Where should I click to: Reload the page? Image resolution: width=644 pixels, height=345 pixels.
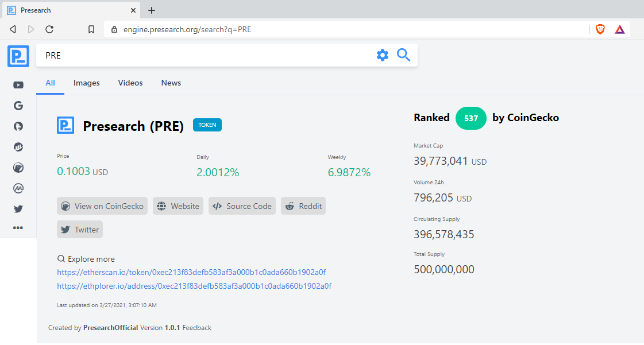click(x=49, y=29)
